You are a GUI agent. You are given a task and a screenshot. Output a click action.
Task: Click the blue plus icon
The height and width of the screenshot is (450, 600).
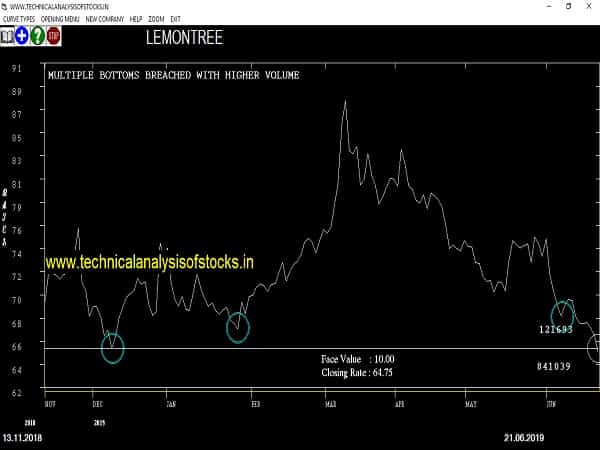[x=22, y=37]
